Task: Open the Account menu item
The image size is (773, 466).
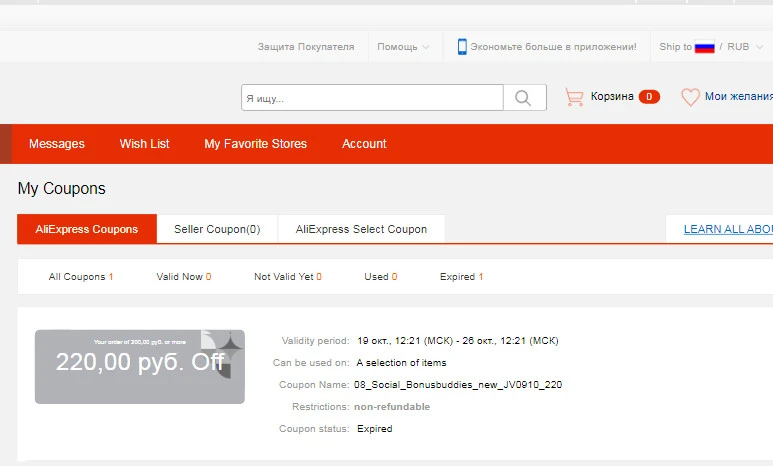Action: tap(364, 143)
